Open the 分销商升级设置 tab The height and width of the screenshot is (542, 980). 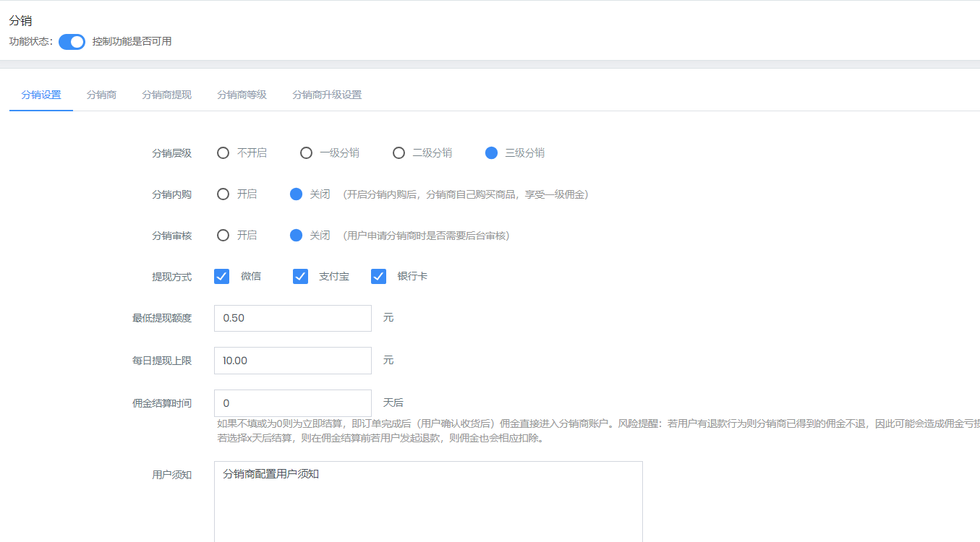[326, 95]
